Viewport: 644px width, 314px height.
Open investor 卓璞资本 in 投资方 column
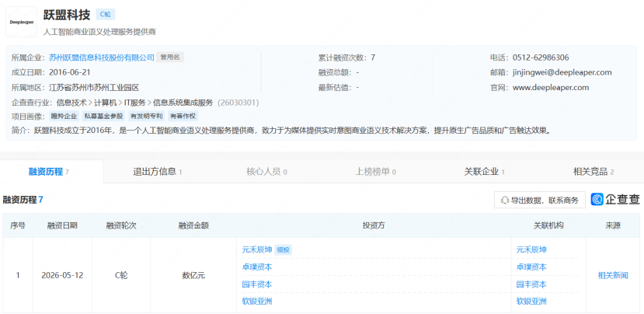click(257, 267)
